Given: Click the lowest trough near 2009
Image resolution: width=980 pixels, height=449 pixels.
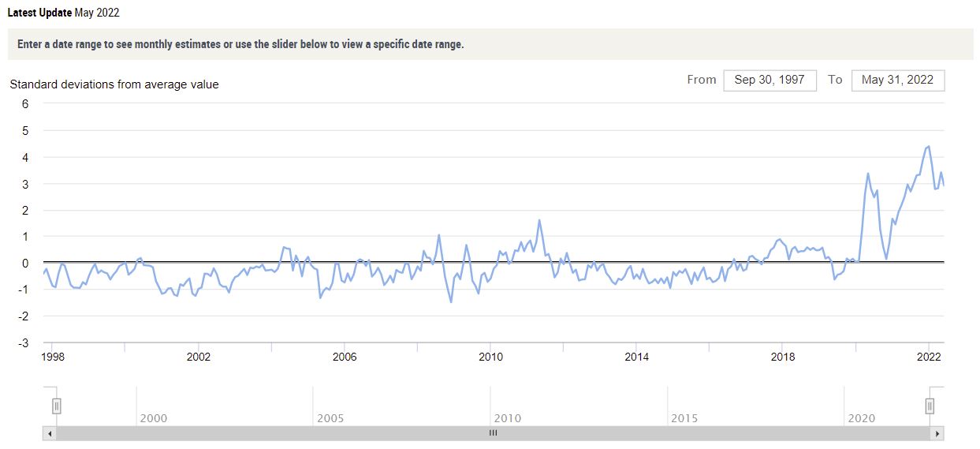Looking at the screenshot, I should pyautogui.click(x=451, y=302).
